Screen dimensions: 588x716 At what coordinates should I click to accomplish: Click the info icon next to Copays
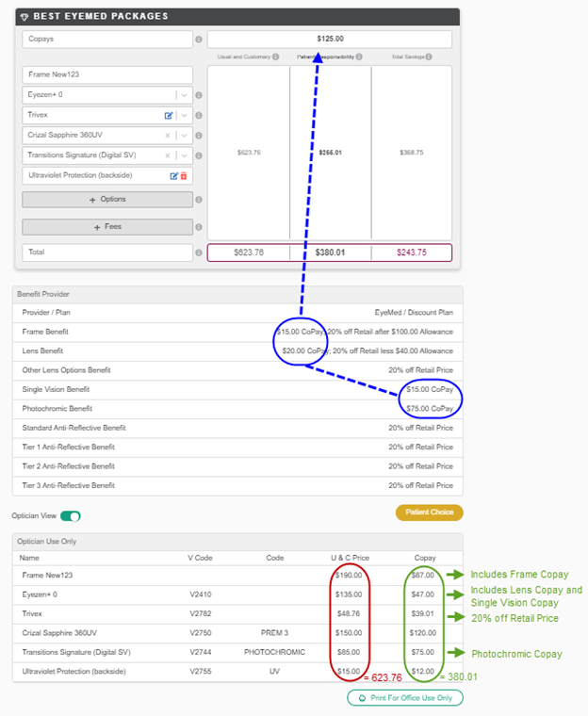199,40
